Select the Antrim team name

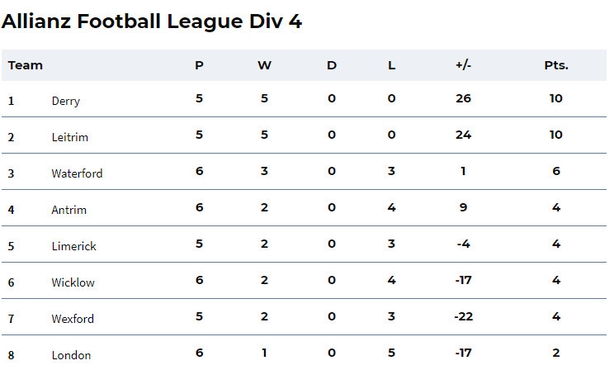coord(69,210)
